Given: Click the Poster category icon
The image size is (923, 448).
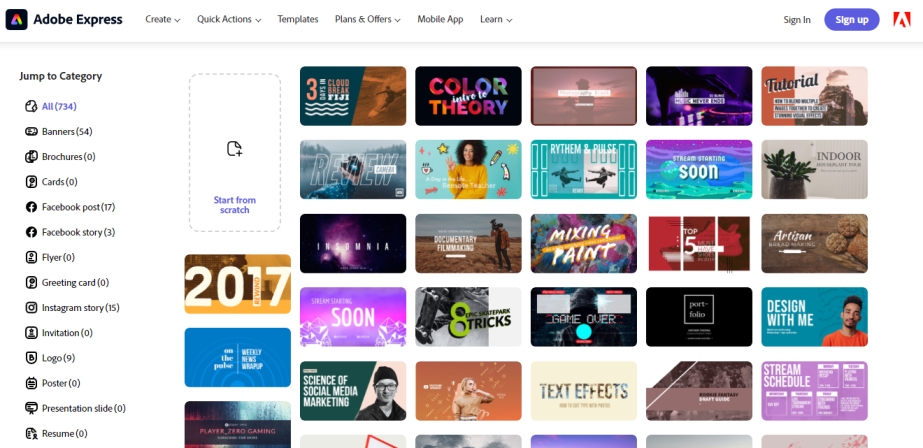Looking at the screenshot, I should click(x=31, y=383).
